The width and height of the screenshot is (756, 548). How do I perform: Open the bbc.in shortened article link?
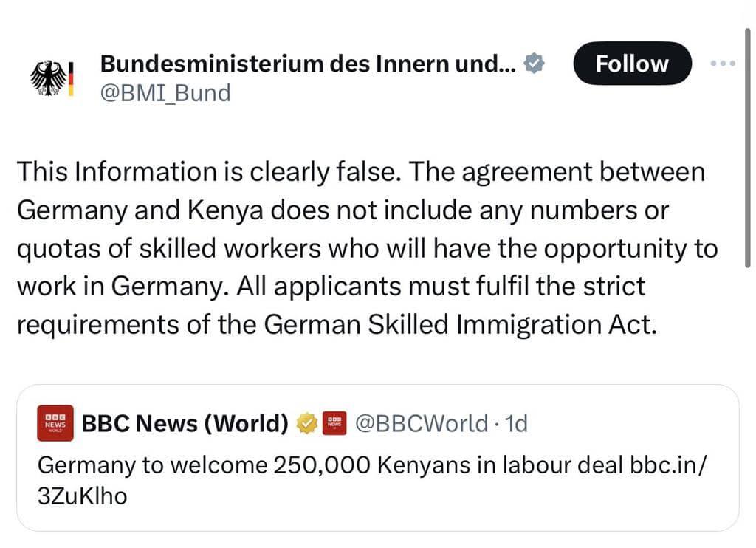click(663, 465)
